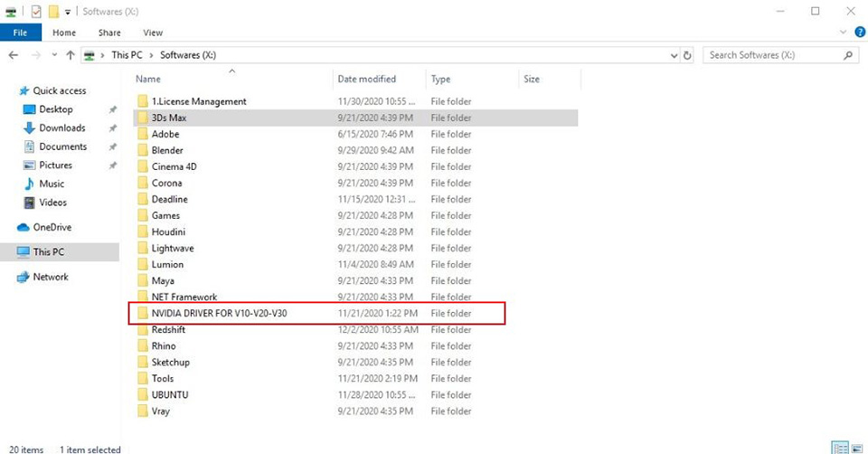Select This PC in the navigation pane

pos(60,252)
